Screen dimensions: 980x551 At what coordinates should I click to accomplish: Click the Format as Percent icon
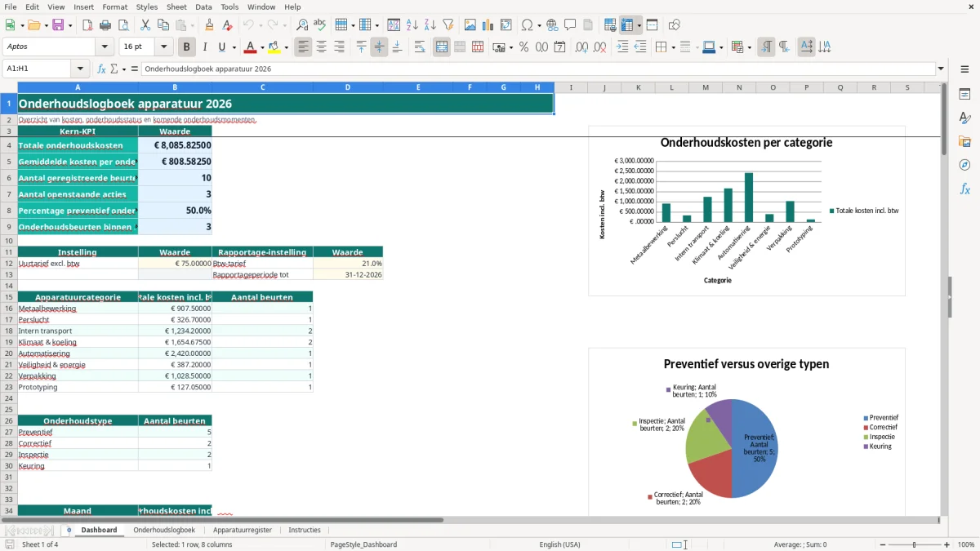point(523,47)
